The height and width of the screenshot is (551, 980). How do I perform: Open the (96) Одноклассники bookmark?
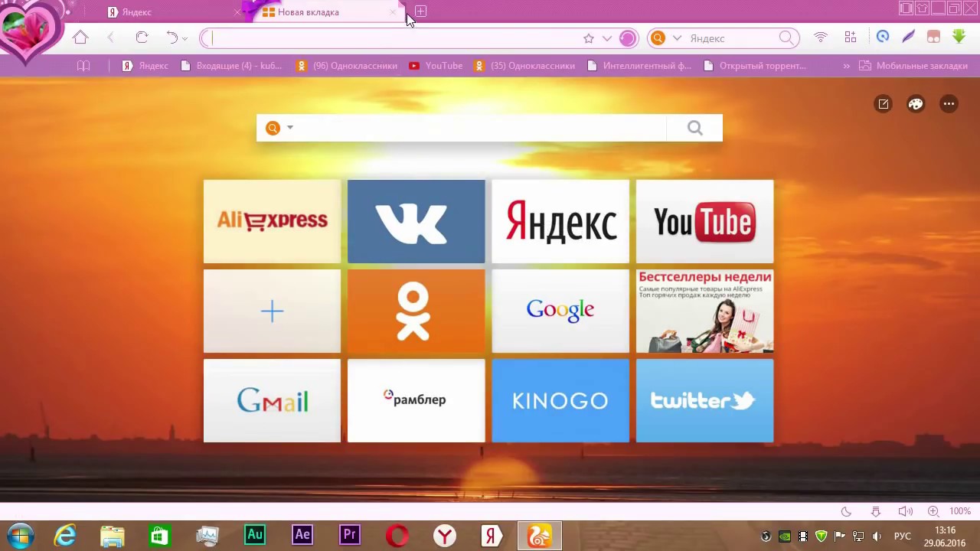[347, 66]
